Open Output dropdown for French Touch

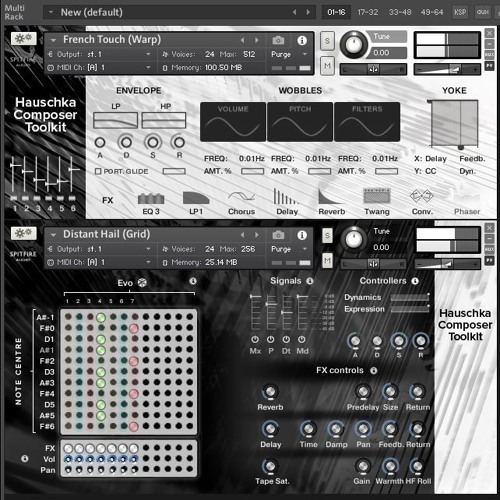click(x=148, y=54)
